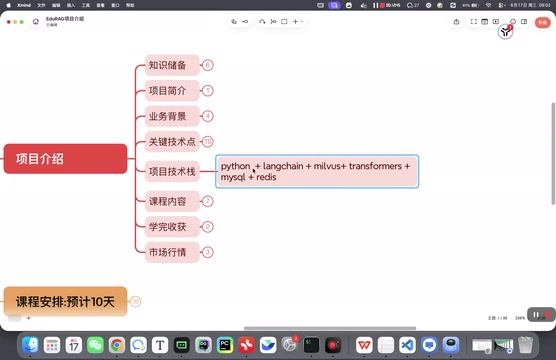Screen dimensions: 556x360
Task: Expand 课程内容 via its 7 badge
Action: 208,201
